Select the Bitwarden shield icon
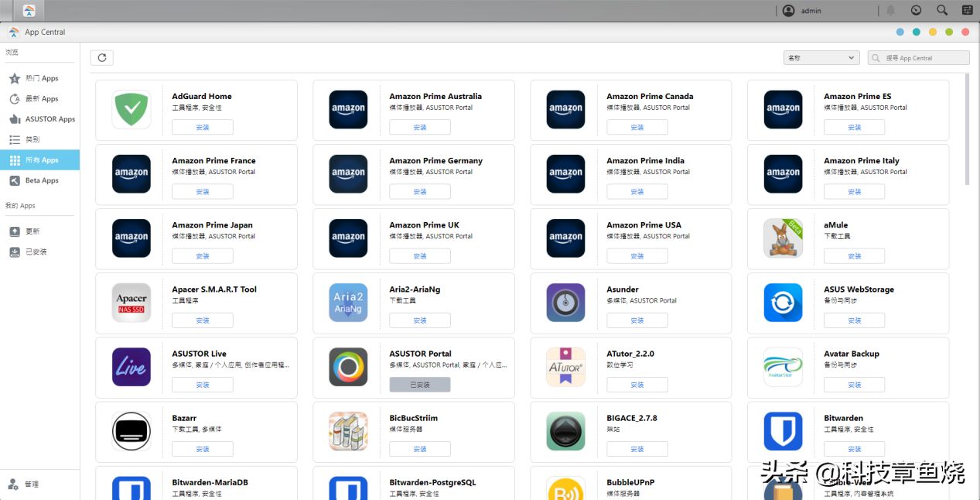Screen dimensions: 980x500 click(783, 430)
